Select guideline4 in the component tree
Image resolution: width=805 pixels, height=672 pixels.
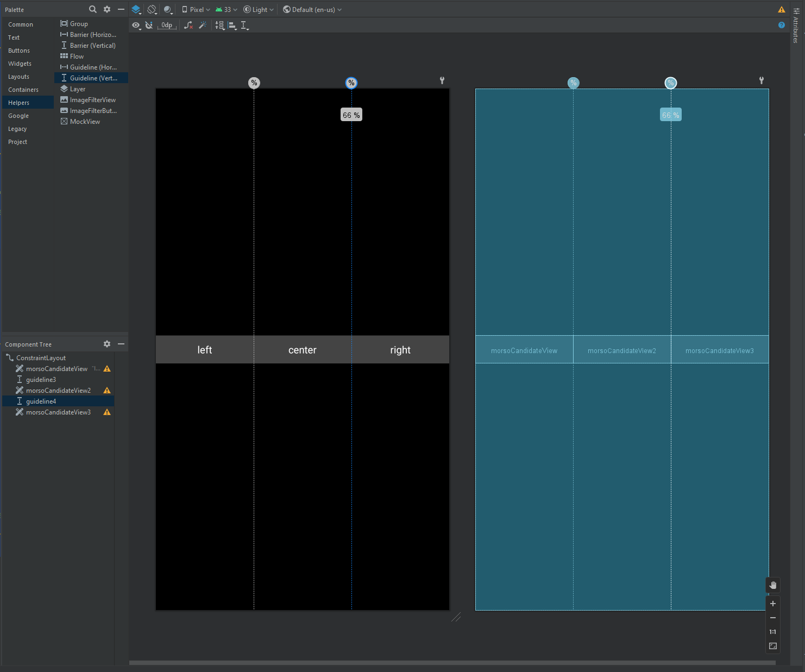pos(58,401)
